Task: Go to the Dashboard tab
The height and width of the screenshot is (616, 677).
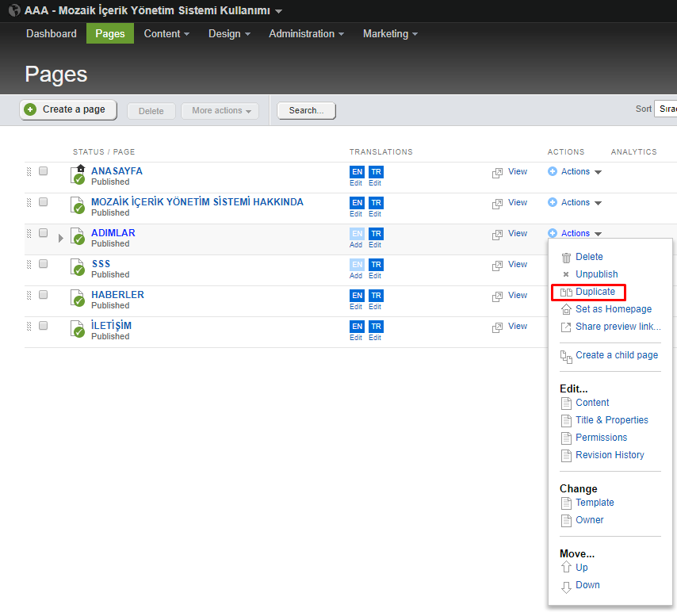Action: 52,33
